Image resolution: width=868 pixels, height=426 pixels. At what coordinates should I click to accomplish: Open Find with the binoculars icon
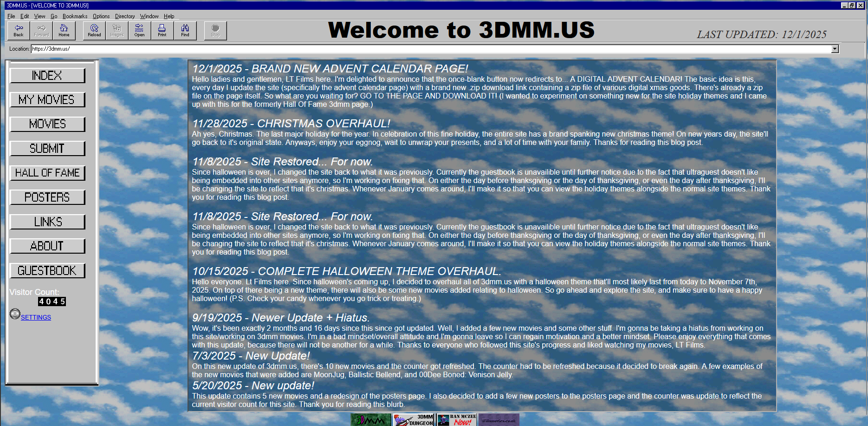click(185, 30)
